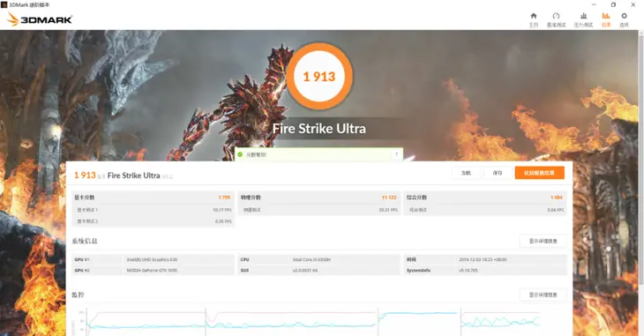Click the Physics score (物理分数) header row
Screen dimensions: 644x336
coord(319,198)
